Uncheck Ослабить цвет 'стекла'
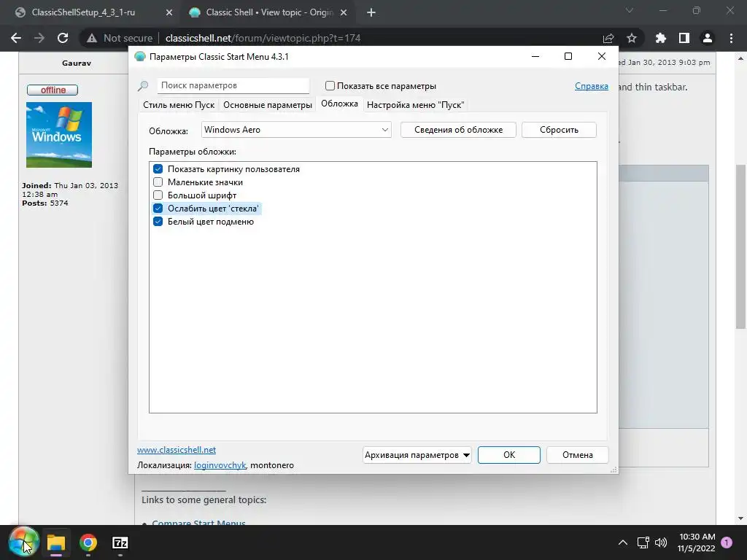This screenshot has height=560, width=747. tap(158, 208)
